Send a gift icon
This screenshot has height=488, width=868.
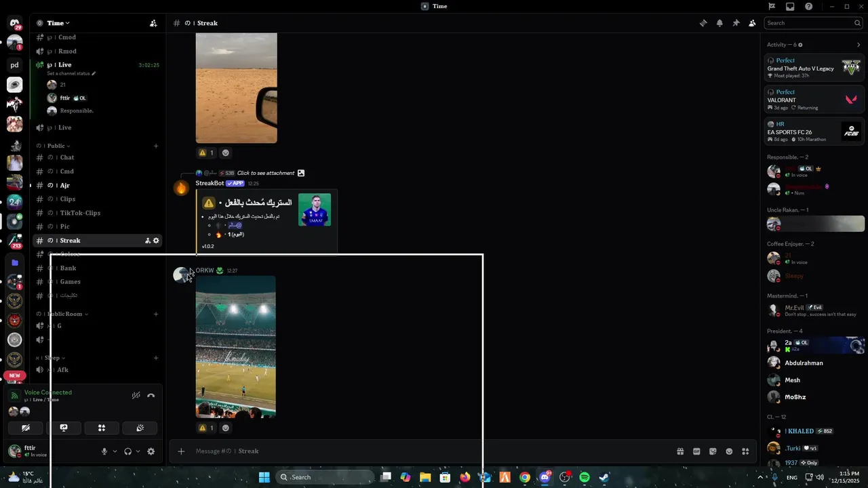(x=680, y=451)
